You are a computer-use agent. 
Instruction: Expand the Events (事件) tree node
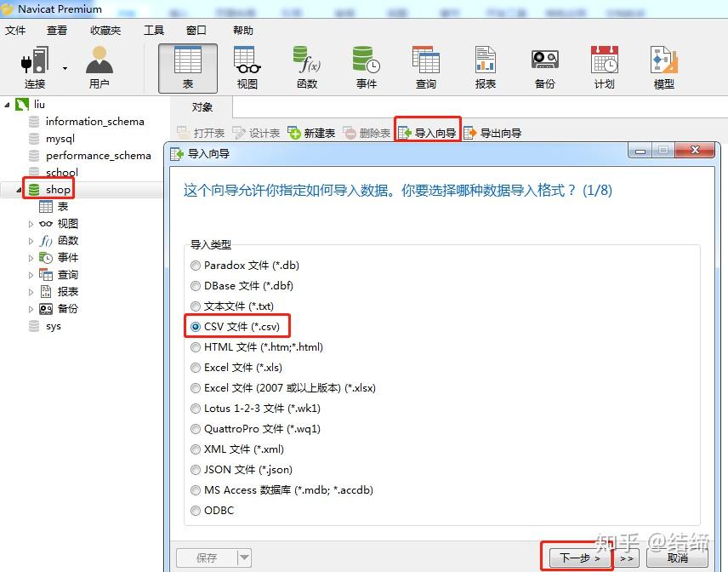[x=31, y=258]
